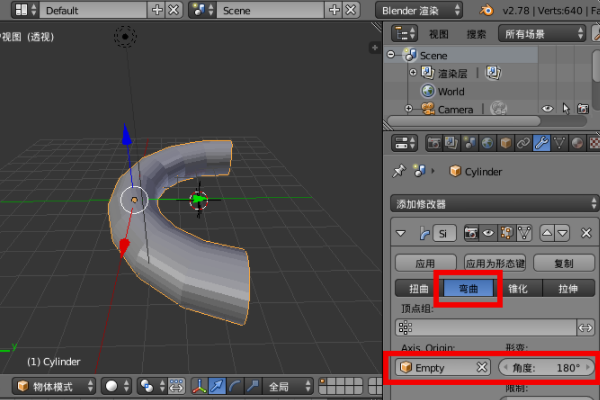600x400 pixels.
Task: Open the pivot point selector
Action: pyautogui.click(x=152, y=386)
